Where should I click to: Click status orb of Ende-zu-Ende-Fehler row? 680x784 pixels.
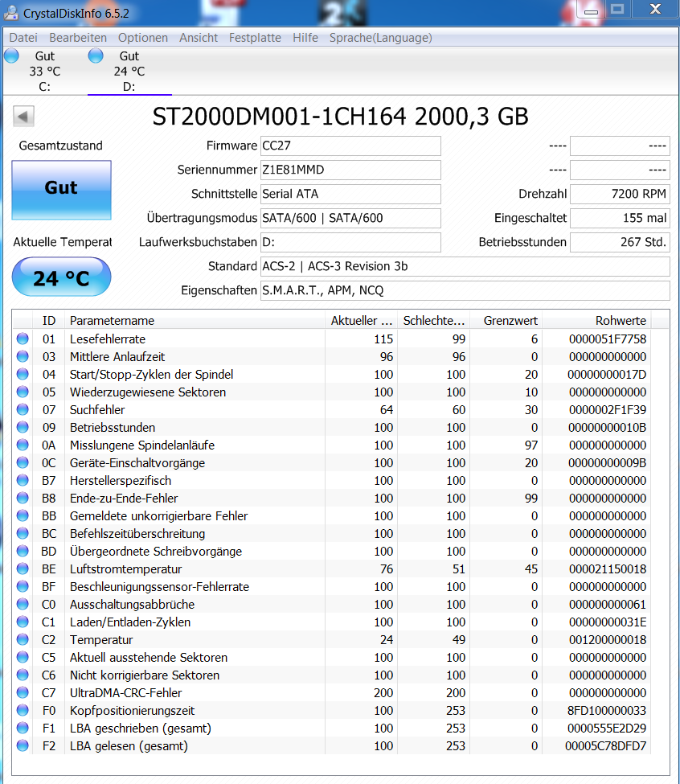(23, 498)
